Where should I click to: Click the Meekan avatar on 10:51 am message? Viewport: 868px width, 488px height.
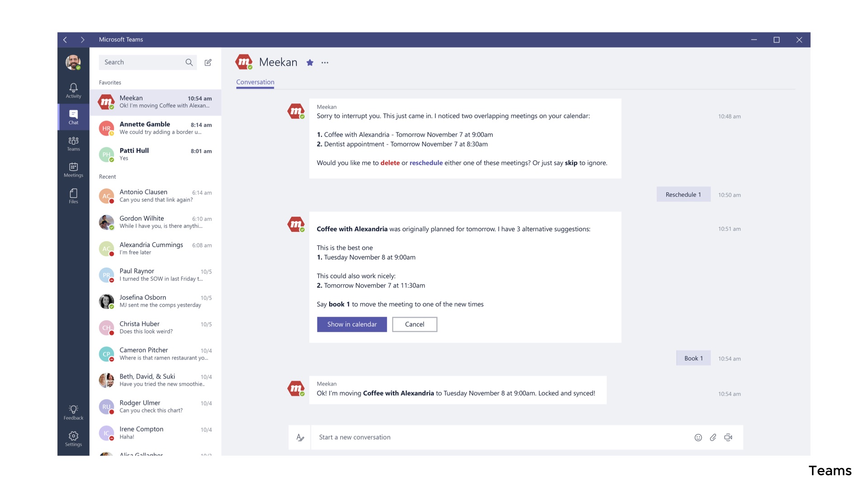296,224
